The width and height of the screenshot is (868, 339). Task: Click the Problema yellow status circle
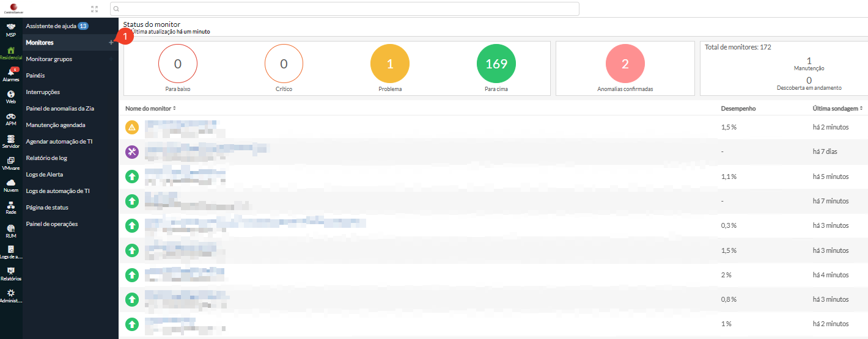coord(390,64)
